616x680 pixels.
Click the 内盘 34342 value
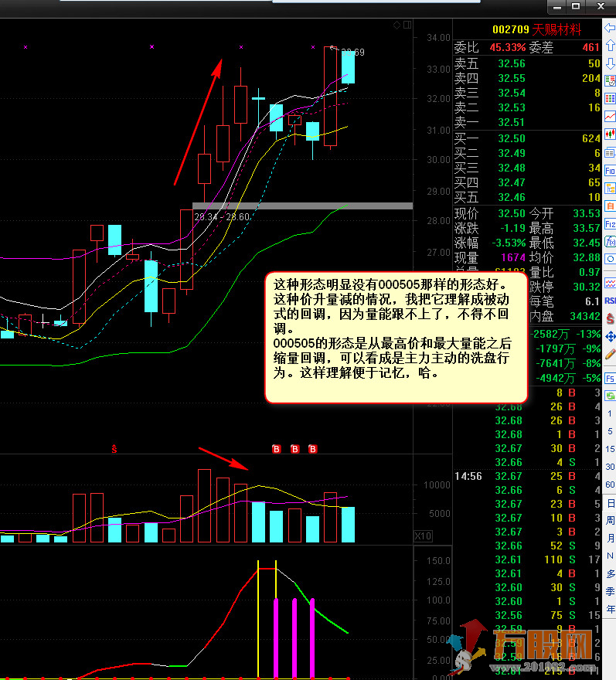(x=585, y=317)
